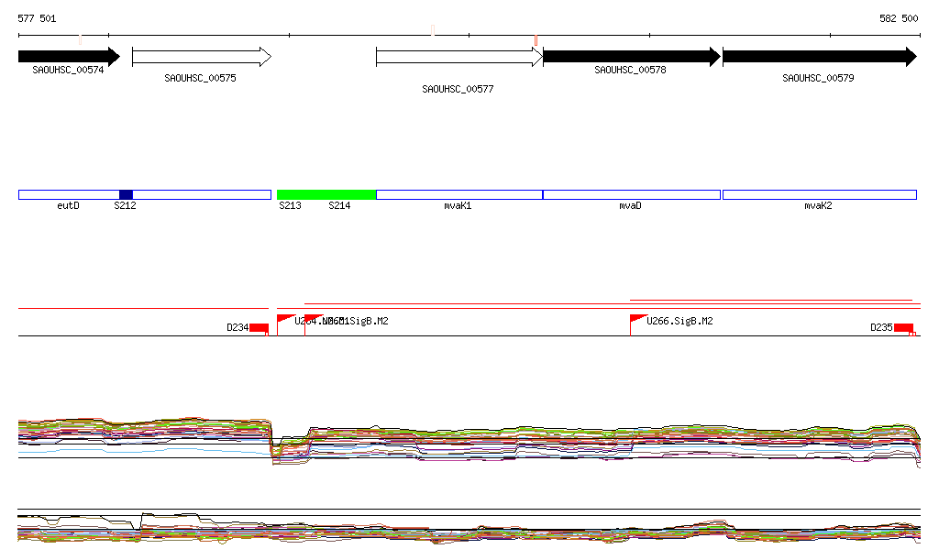Click the eutD annotation box
Screen dimensions: 939x560
[x=68, y=194]
